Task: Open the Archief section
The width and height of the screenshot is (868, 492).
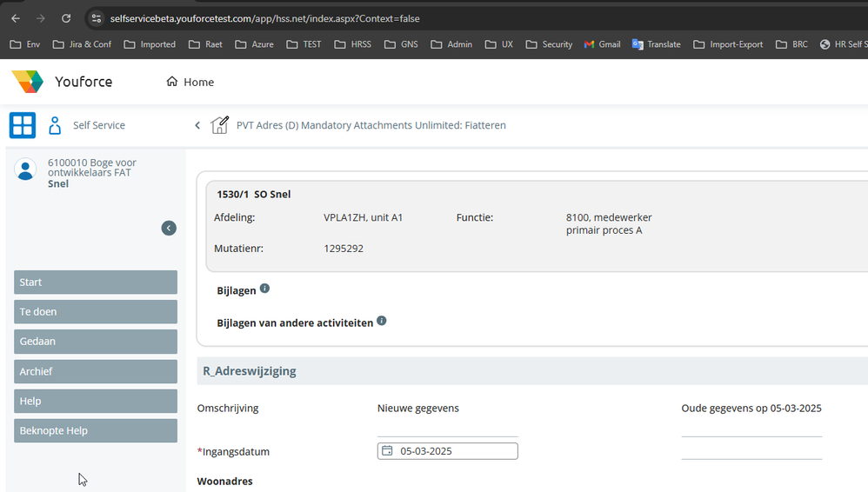Action: coord(96,371)
